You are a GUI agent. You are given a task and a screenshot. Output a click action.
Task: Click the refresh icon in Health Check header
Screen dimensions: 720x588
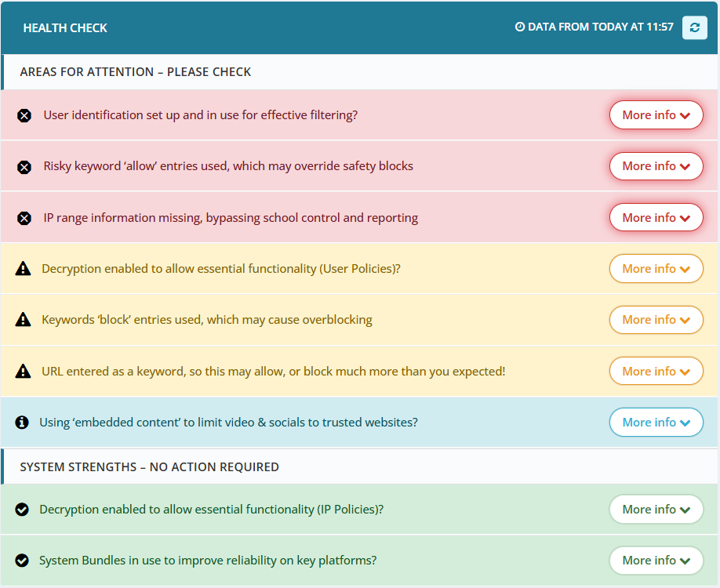point(694,27)
